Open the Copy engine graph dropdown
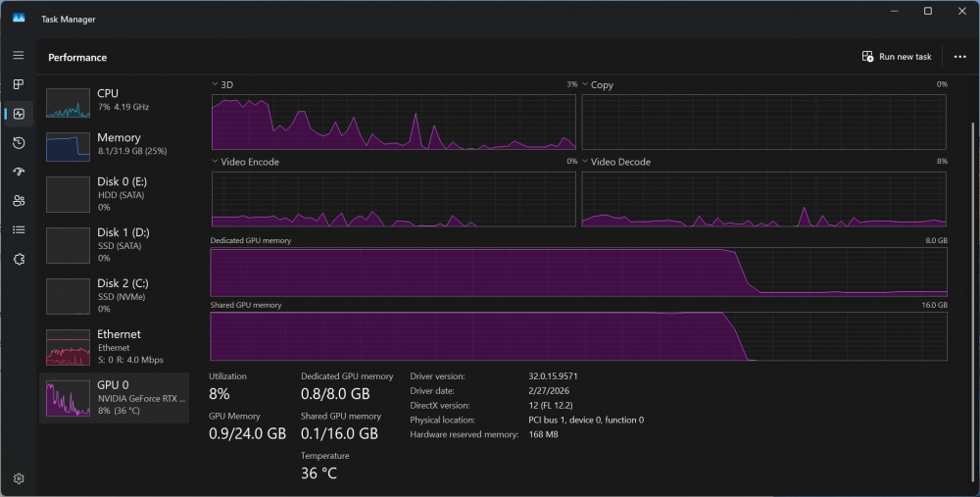Image resolution: width=980 pixels, height=497 pixels. click(x=586, y=85)
